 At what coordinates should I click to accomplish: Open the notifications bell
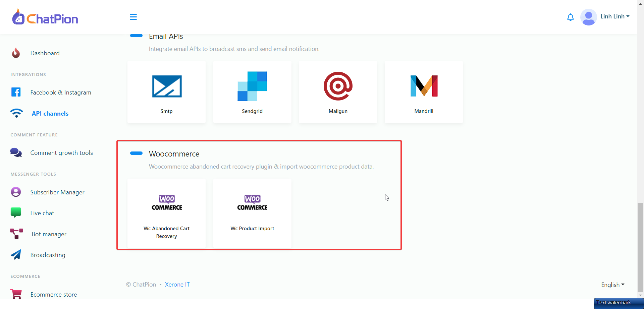[x=570, y=17]
